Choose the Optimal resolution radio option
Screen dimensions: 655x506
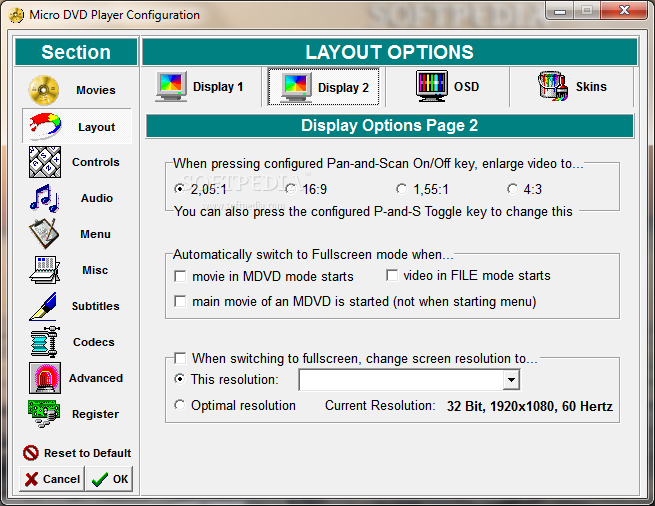[179, 405]
